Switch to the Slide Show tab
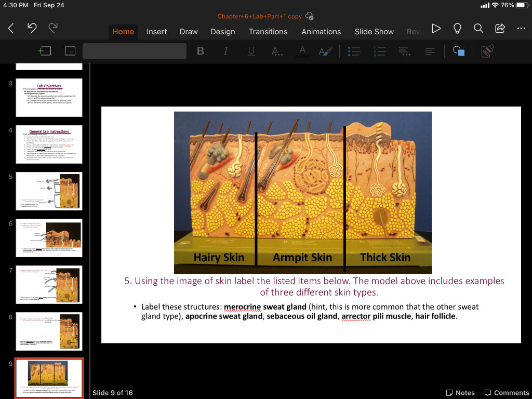Image resolution: width=532 pixels, height=399 pixels. (374, 32)
